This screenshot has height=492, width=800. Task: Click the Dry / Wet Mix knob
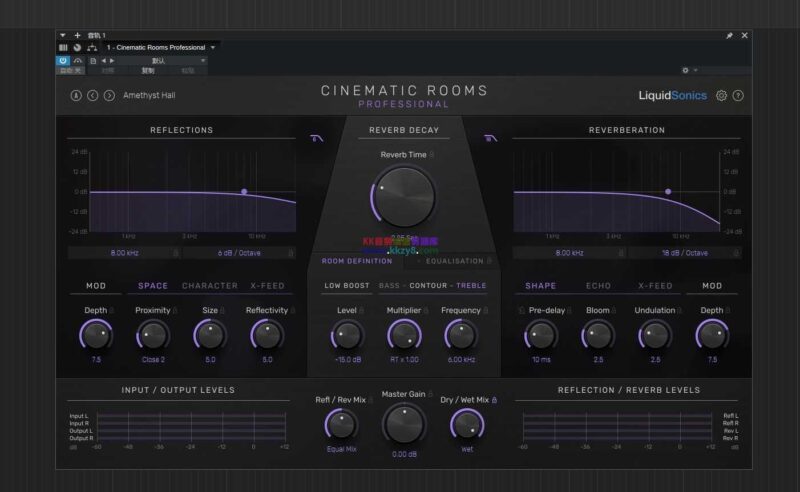pos(467,425)
